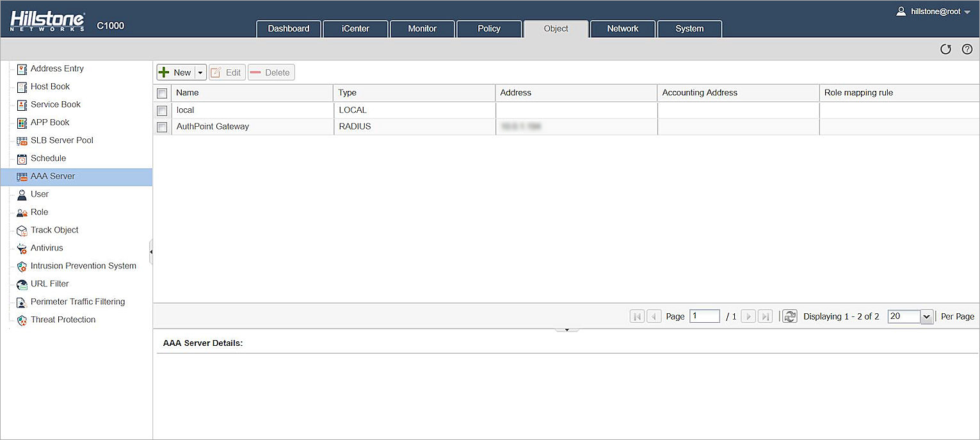Check the local server row checkbox
Screen dimensions: 980x440
[162, 110]
